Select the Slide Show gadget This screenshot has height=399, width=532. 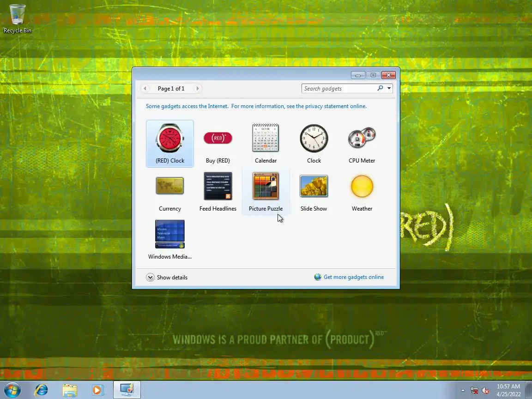tap(314, 191)
